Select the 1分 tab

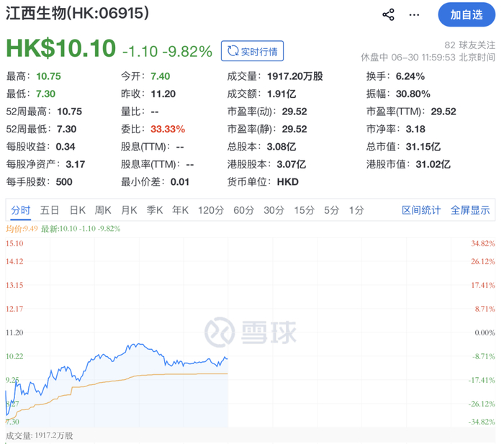tap(356, 210)
